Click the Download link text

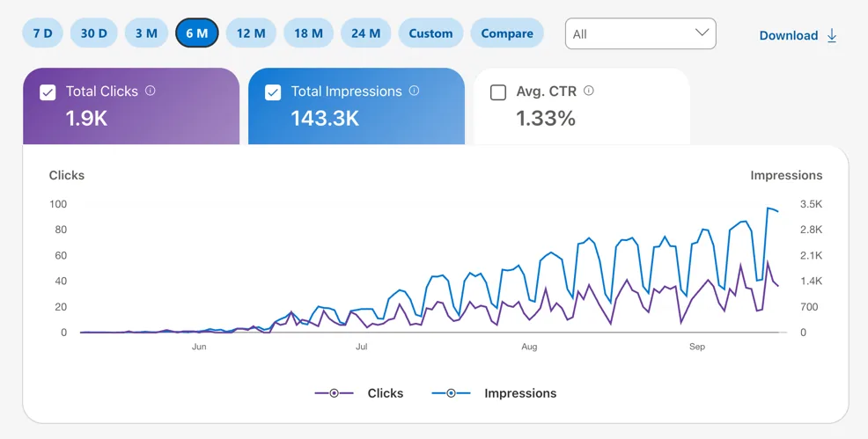[x=788, y=36]
